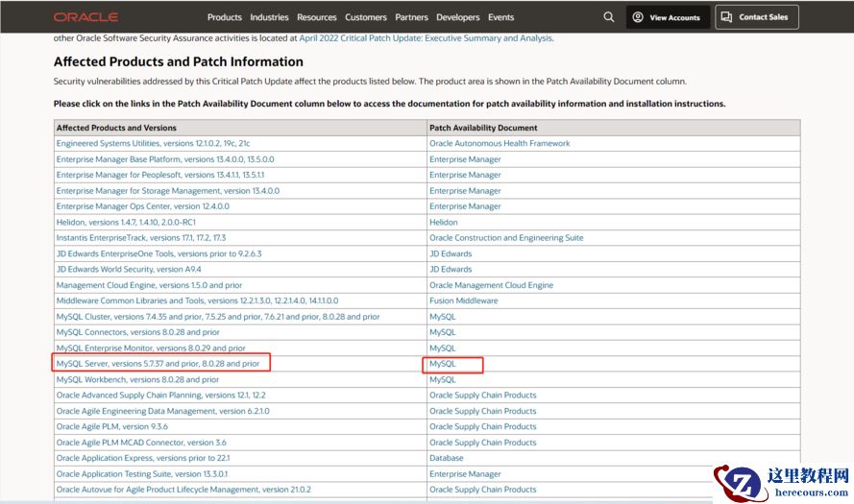Open Fusion Middleware patch document link
Image resolution: width=854 pixels, height=504 pixels.
[x=463, y=300]
